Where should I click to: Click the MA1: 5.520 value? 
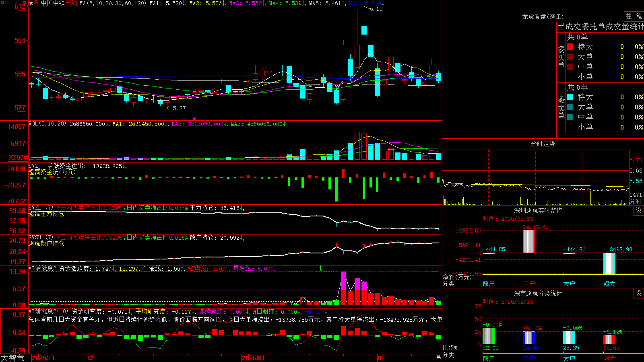167,3
